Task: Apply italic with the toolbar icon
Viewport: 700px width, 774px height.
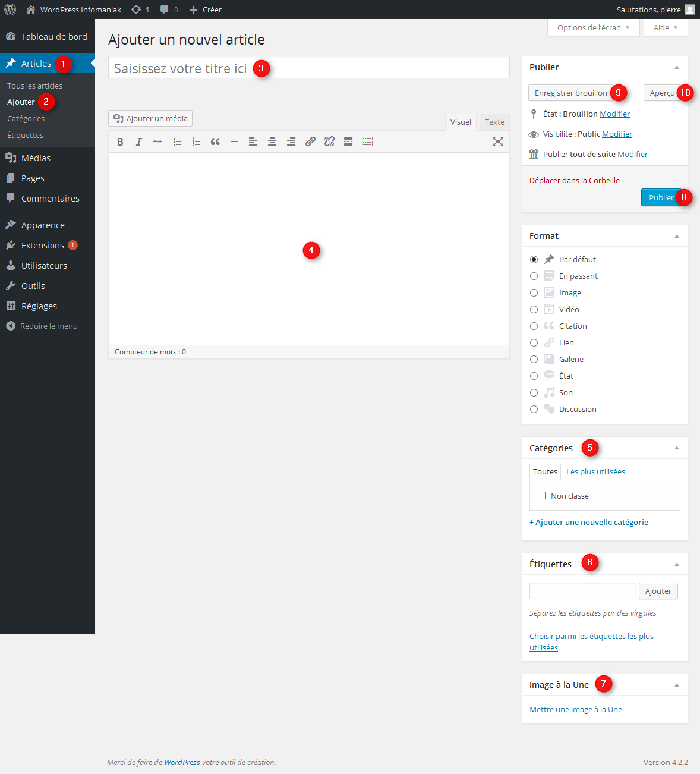Action: coord(139,141)
